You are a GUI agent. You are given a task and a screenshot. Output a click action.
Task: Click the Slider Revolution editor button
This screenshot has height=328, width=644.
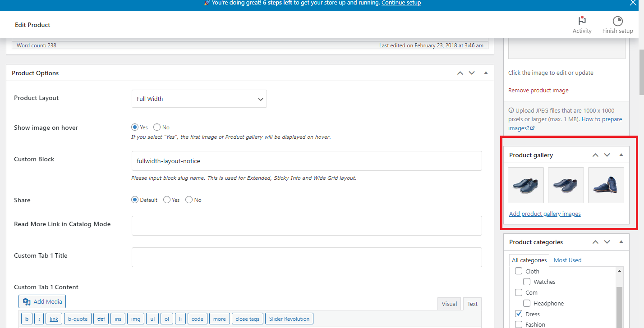coord(289,319)
